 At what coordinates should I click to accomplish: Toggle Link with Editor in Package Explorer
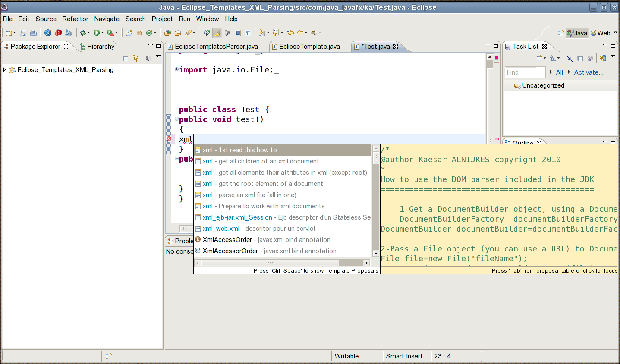click(x=135, y=58)
